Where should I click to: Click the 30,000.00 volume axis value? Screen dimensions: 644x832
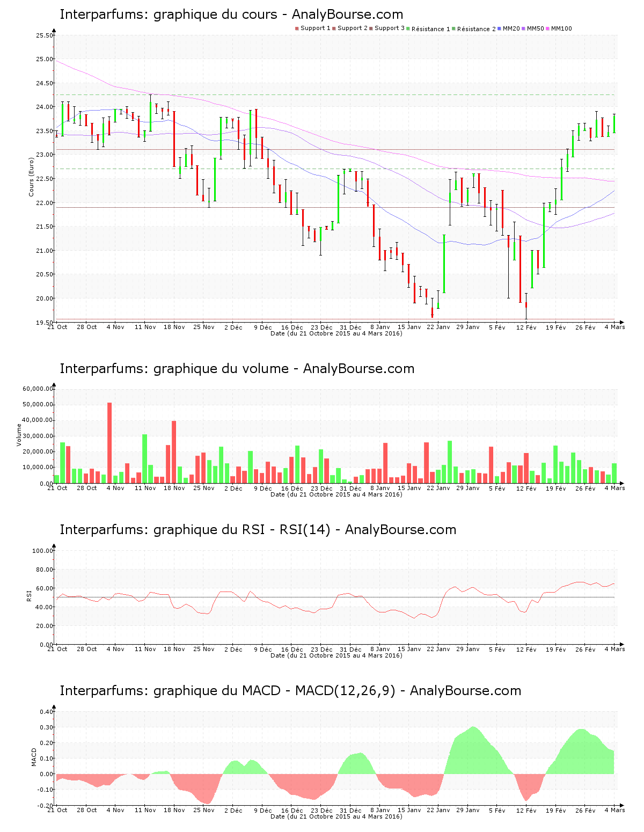click(x=38, y=436)
